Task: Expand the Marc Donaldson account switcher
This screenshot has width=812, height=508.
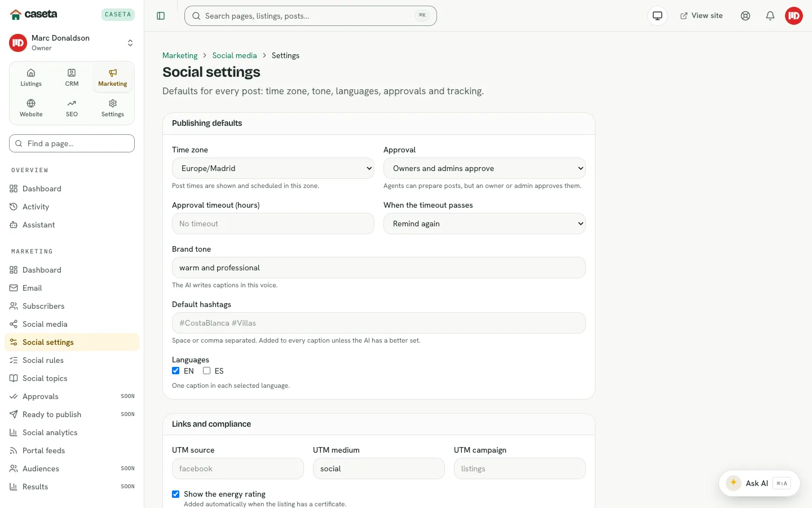Action: (x=72, y=43)
